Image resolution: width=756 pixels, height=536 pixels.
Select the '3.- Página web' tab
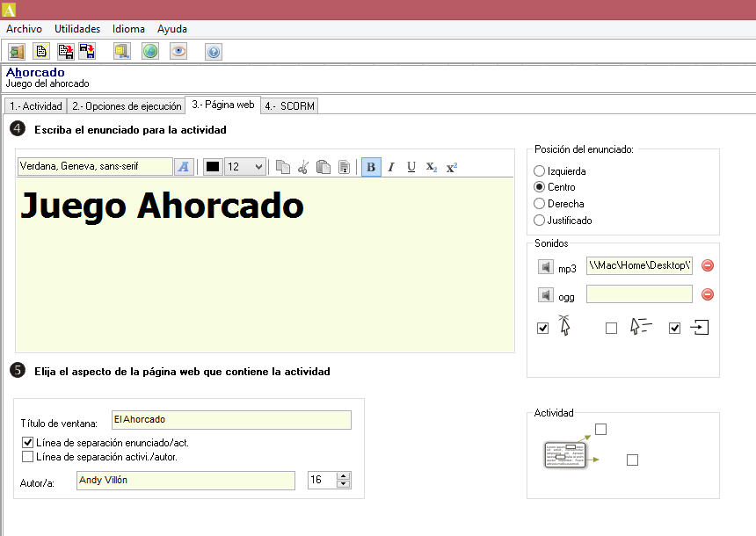click(222, 105)
